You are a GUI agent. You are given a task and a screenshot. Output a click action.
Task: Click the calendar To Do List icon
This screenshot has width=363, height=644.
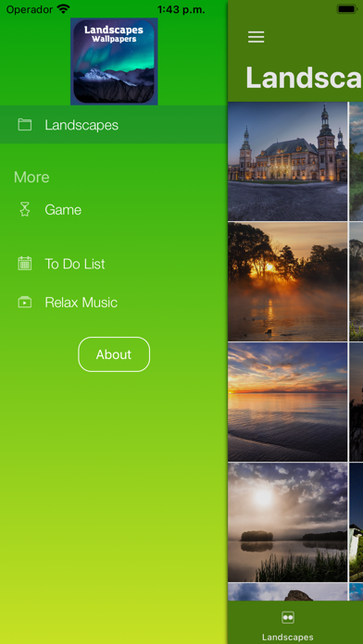point(25,264)
